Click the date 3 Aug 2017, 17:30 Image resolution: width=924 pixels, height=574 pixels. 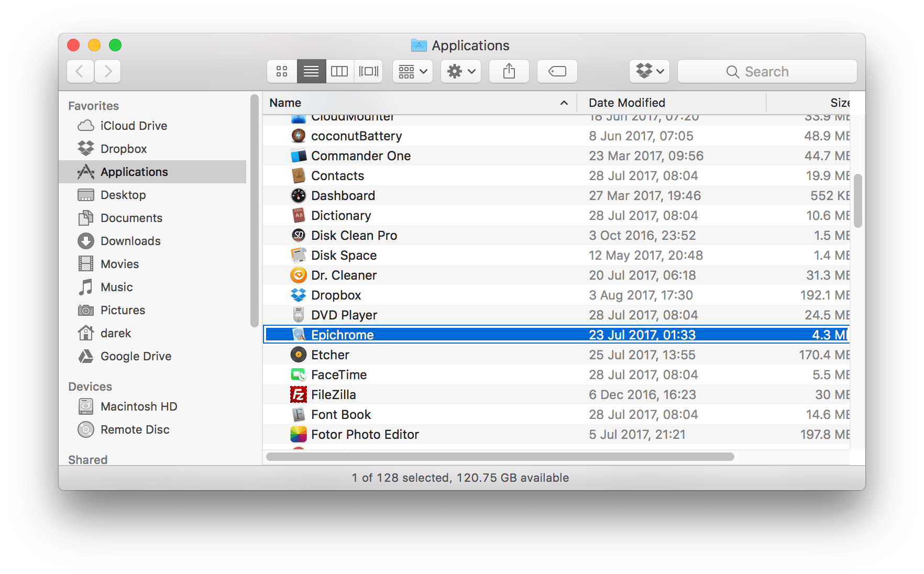click(x=641, y=295)
